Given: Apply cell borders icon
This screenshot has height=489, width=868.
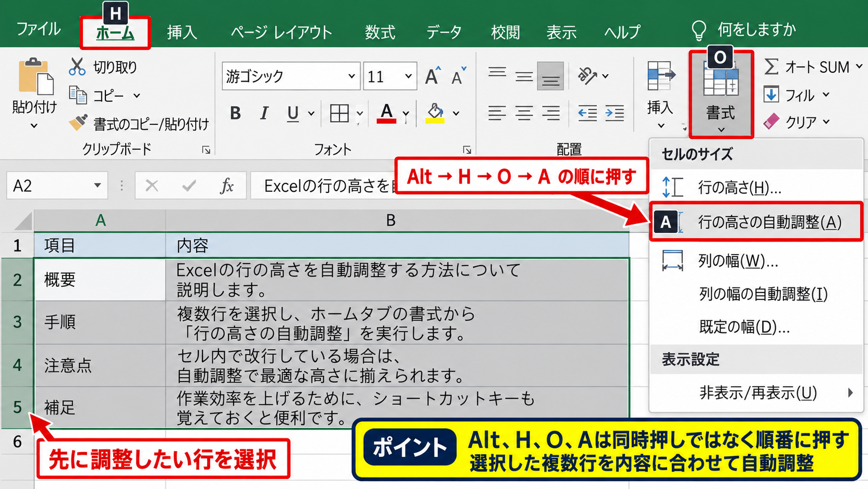Looking at the screenshot, I should [x=340, y=113].
